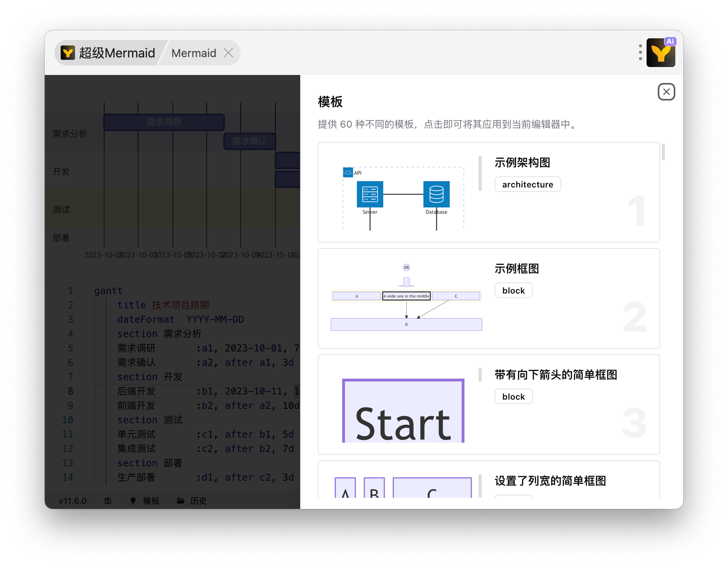Viewport: 728px width, 568px height.
Task: Click the 集成测试 :c2 code line
Action: click(x=206, y=449)
